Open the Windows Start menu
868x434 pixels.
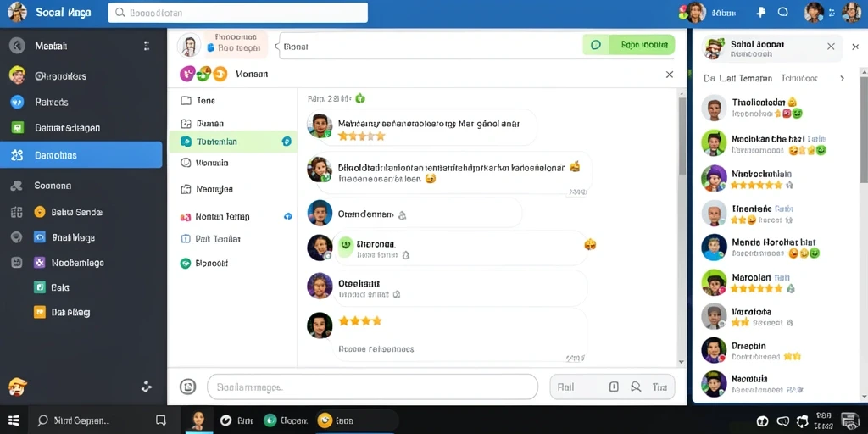pos(14,420)
